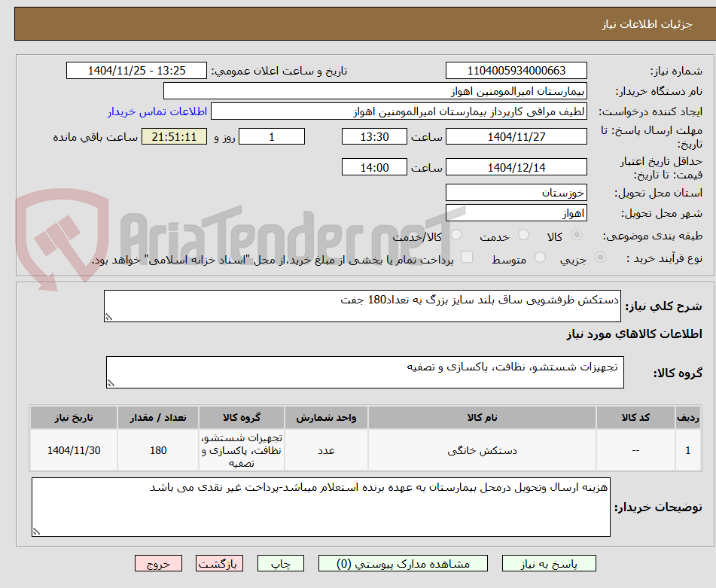Click the واحد شمارش column header
The image size is (716, 588).
pos(326,418)
